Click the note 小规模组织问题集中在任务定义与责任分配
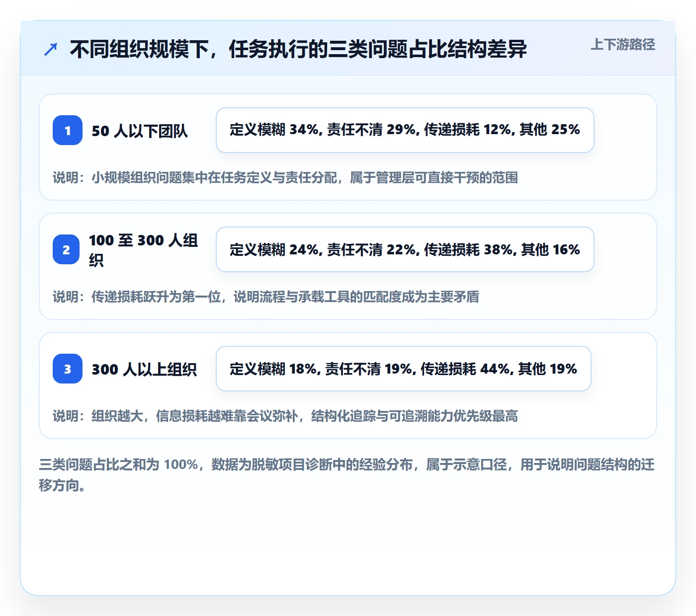 coord(285,177)
